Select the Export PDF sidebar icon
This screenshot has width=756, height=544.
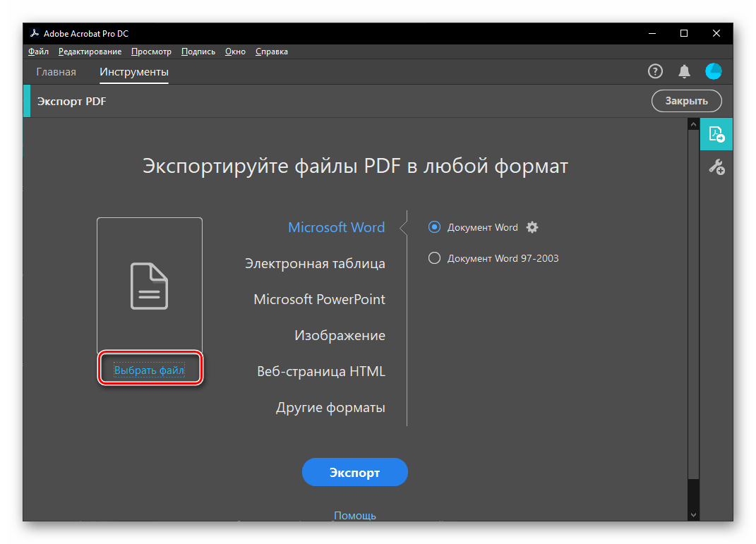coord(716,134)
